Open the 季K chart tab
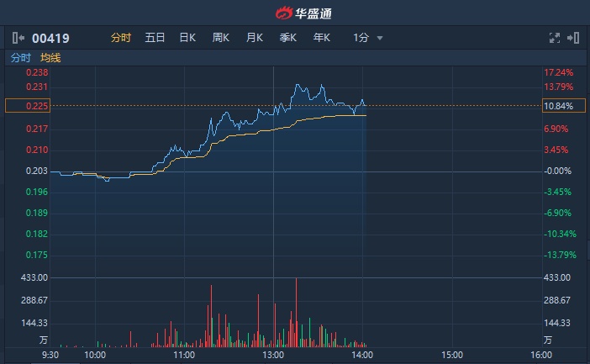This screenshot has height=364, width=590. click(288, 38)
